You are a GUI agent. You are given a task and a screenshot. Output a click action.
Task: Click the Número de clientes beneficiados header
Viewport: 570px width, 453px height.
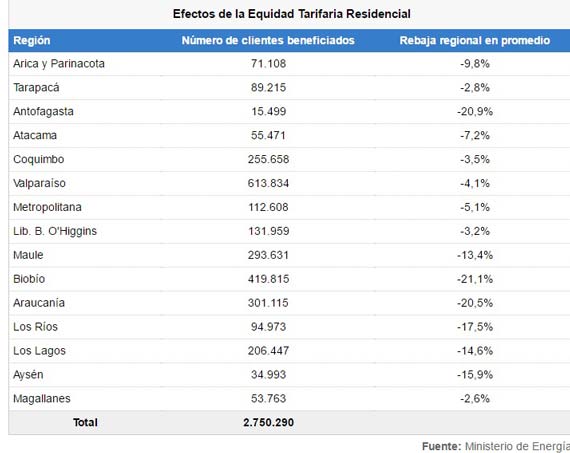click(x=268, y=40)
